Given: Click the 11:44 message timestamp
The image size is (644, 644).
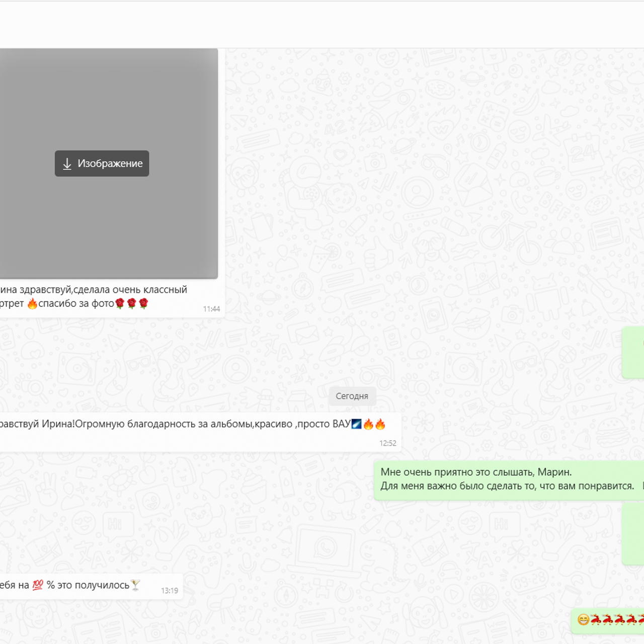Looking at the screenshot, I should [211, 309].
